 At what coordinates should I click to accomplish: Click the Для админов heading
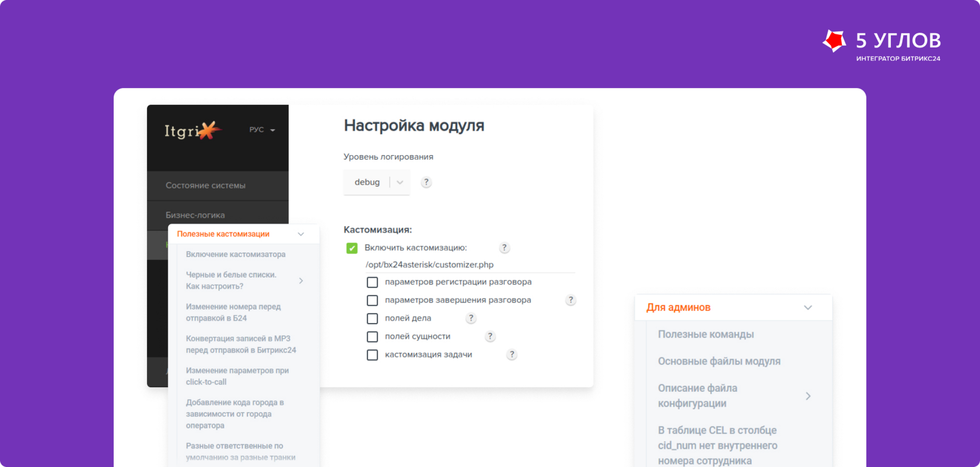pos(678,307)
